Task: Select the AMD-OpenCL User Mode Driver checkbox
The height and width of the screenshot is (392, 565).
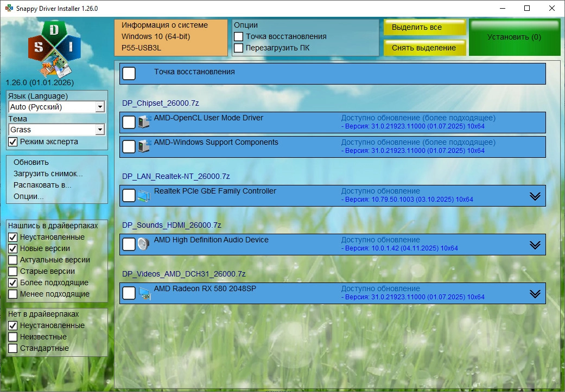Action: point(129,122)
